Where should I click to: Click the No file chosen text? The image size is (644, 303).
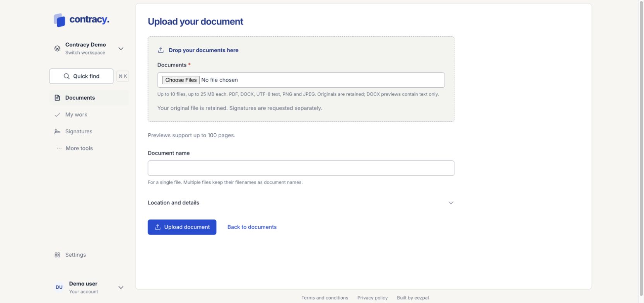pyautogui.click(x=220, y=80)
